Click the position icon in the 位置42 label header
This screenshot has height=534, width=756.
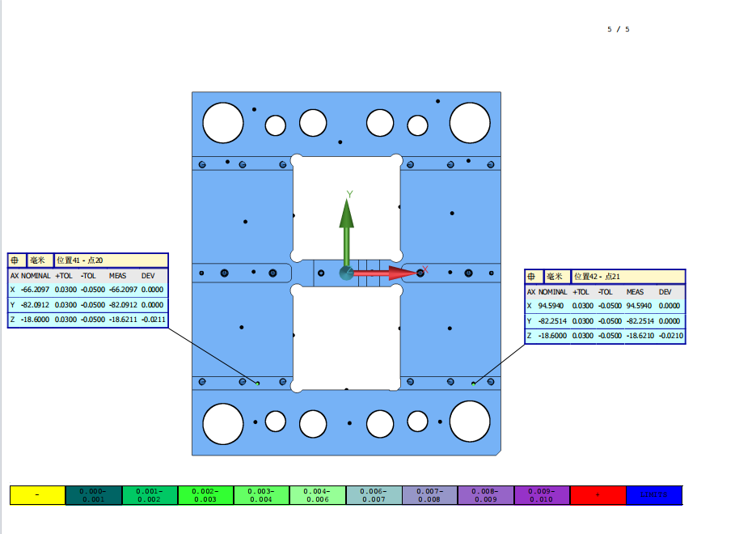[531, 277]
